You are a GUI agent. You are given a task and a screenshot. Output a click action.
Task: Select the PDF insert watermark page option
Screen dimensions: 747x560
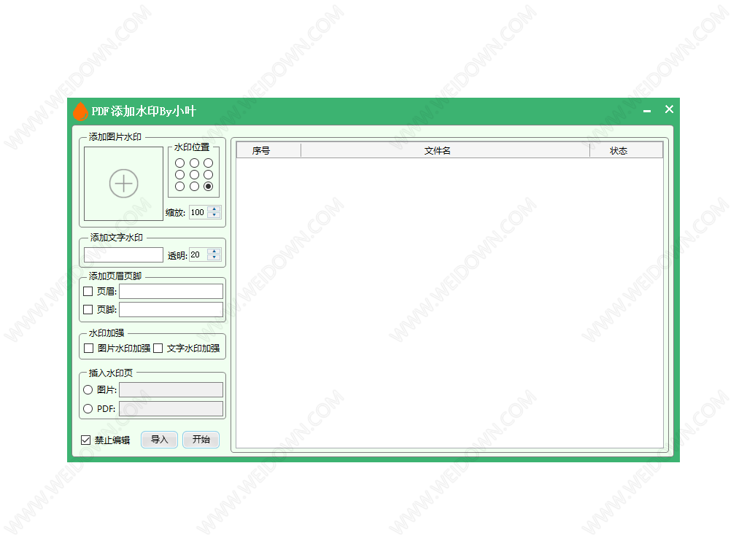(88, 409)
